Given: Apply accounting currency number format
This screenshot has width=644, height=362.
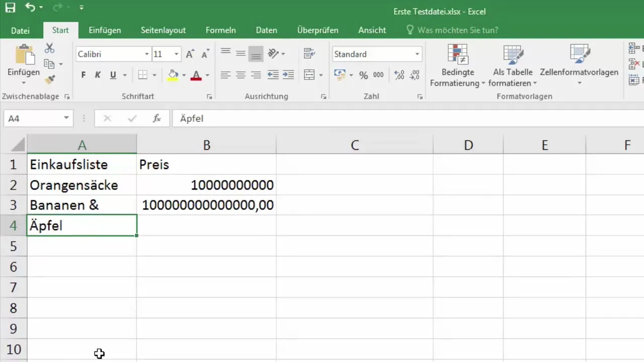Looking at the screenshot, I should tap(340, 75).
